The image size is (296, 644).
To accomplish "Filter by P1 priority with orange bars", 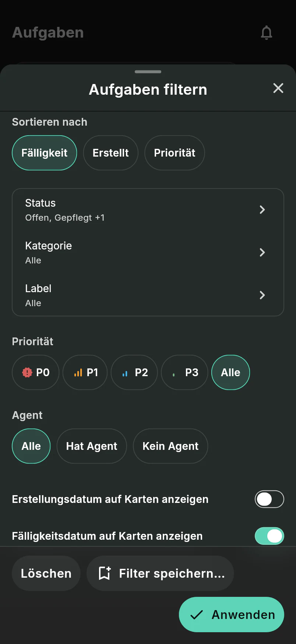I will pos(85,372).
